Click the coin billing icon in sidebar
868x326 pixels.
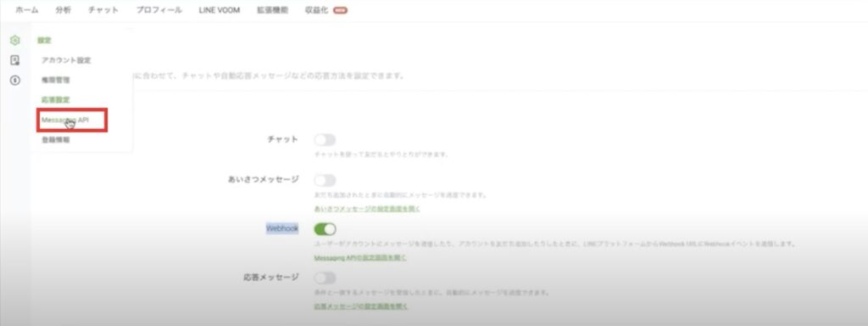tap(15, 81)
